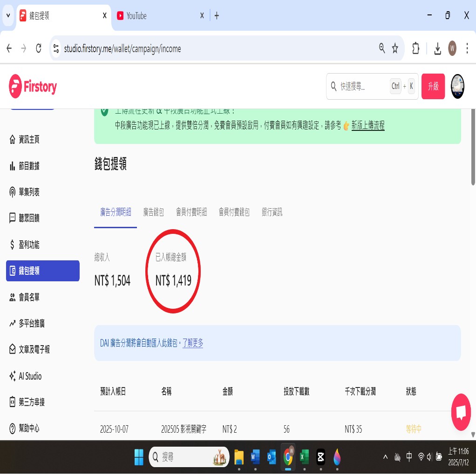Switch to 廣告分潤明細 tab
The height and width of the screenshot is (476, 476).
pyautogui.click(x=116, y=212)
